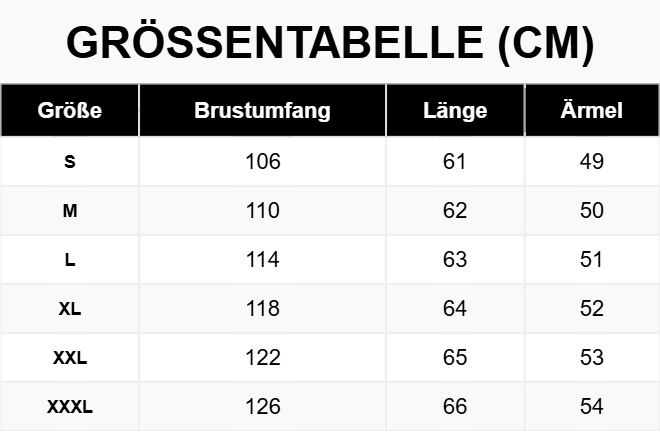Image resolution: width=660 pixels, height=432 pixels.
Task: Click the Länge value 66
Action: (455, 407)
